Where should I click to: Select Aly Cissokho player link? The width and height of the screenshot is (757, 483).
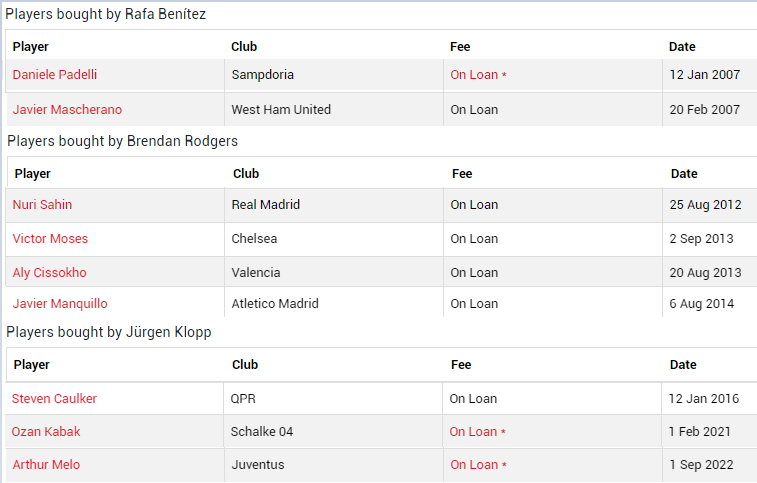click(49, 272)
